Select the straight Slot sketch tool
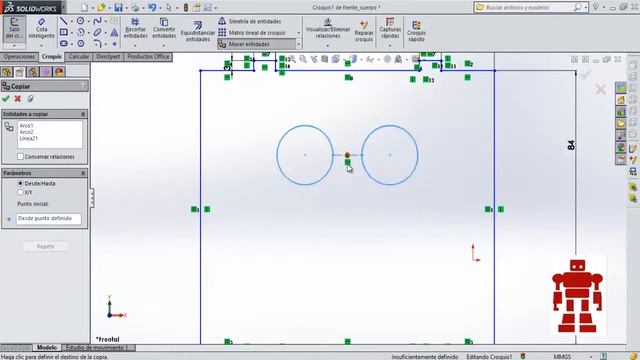This screenshot has width=640, height=360. coord(64,43)
